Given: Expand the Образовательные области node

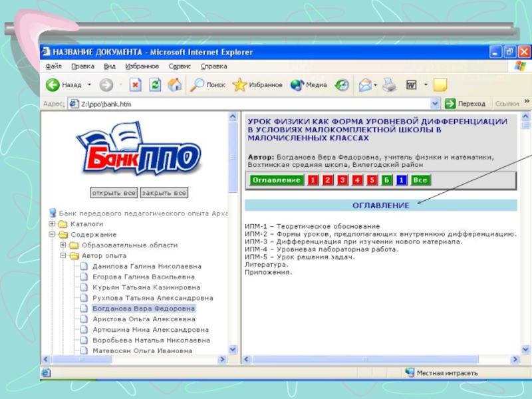Looking at the screenshot, I should 63,245.
